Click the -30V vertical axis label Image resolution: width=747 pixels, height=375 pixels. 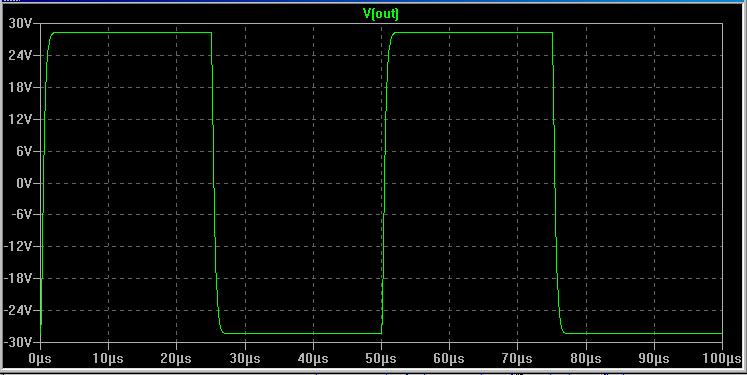(17, 342)
